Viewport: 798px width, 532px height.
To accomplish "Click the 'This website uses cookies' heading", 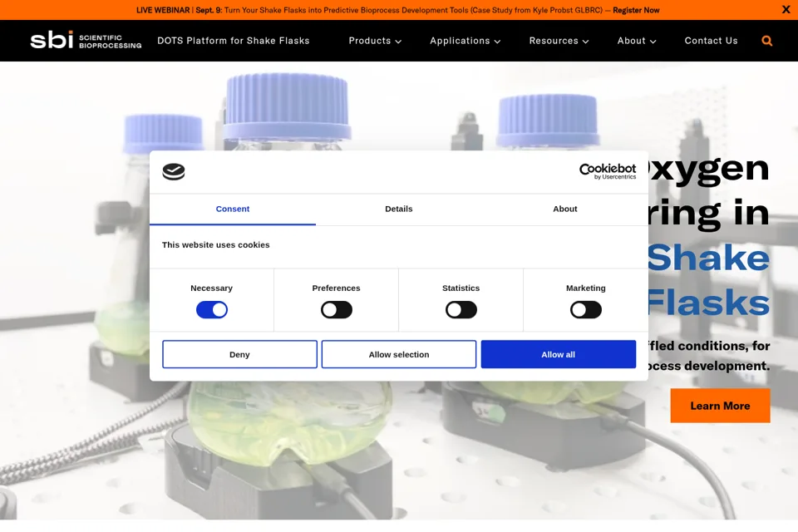I will (x=216, y=245).
